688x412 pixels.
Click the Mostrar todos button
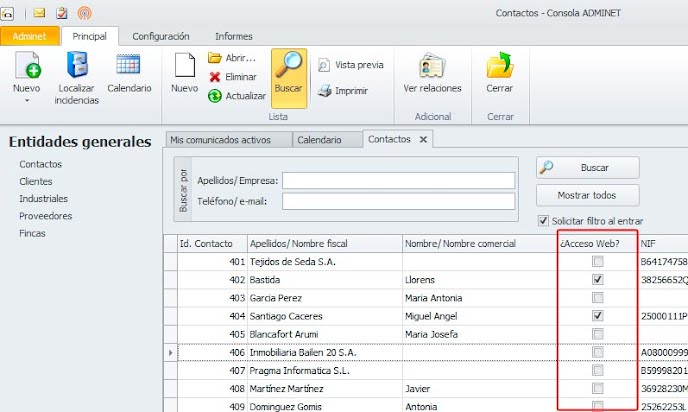click(x=586, y=195)
